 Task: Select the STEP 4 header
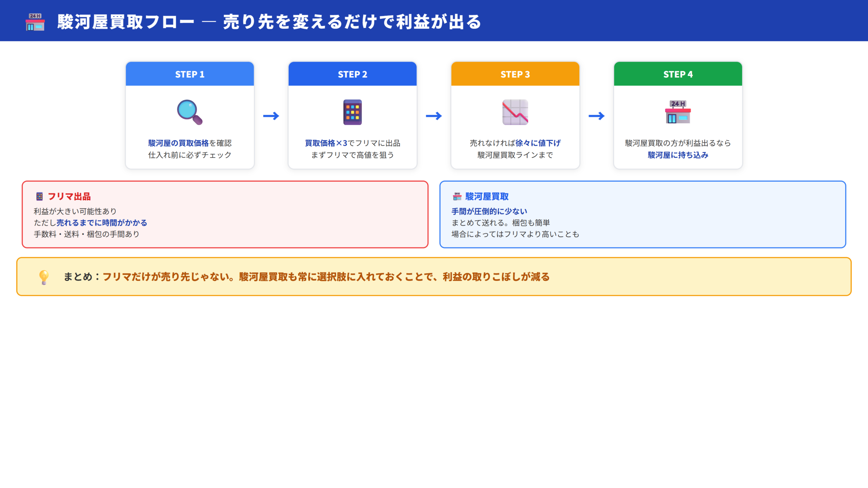678,74
